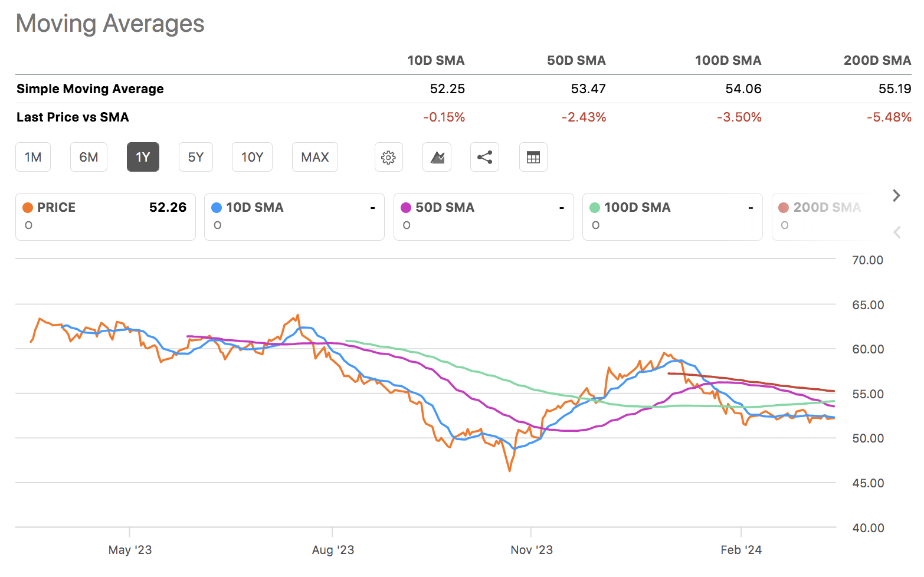Open the chart settings gear icon
The width and height of the screenshot is (924, 577).
click(388, 157)
